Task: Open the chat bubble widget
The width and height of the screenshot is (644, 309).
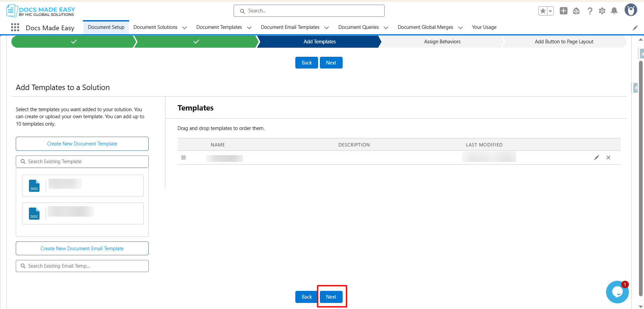Action: (617, 292)
